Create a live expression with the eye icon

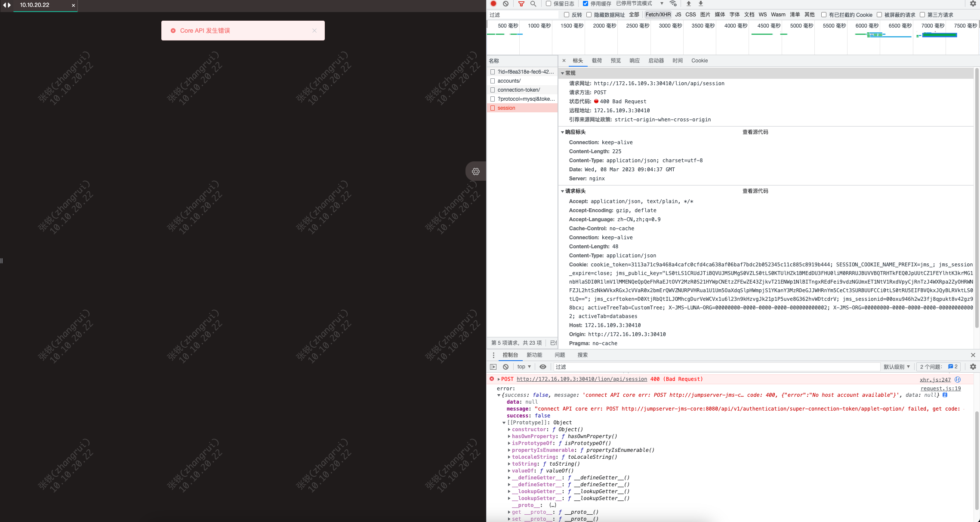[542, 366]
